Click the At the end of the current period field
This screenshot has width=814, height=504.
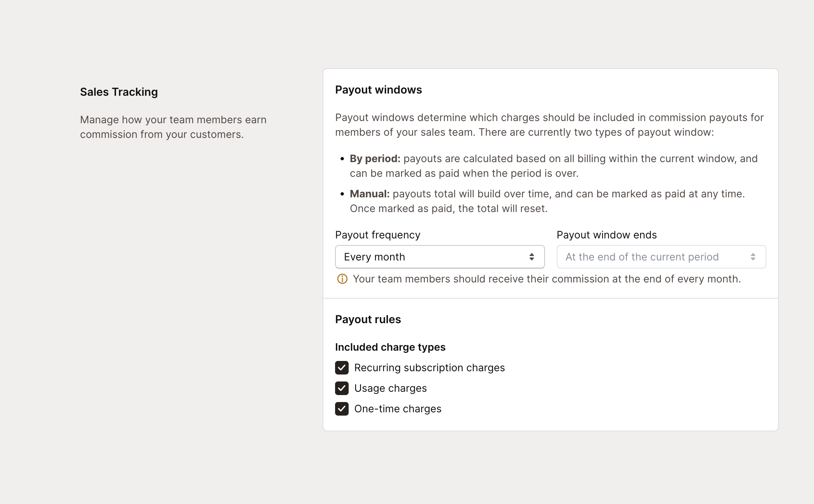coord(661,257)
